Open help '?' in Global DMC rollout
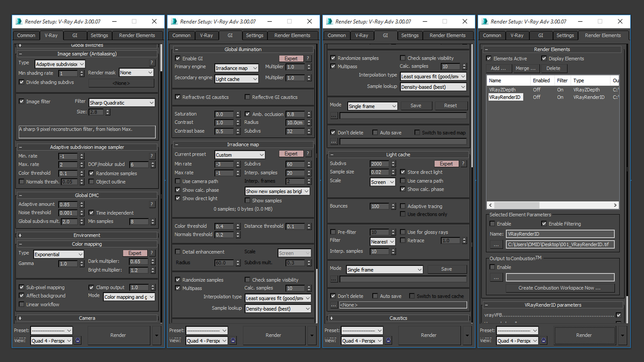Screen dimensions: 644x362 pyautogui.click(x=152, y=204)
